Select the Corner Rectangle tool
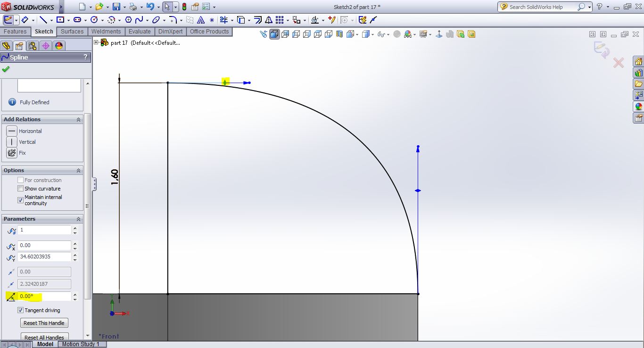644x348 pixels. tap(60, 20)
